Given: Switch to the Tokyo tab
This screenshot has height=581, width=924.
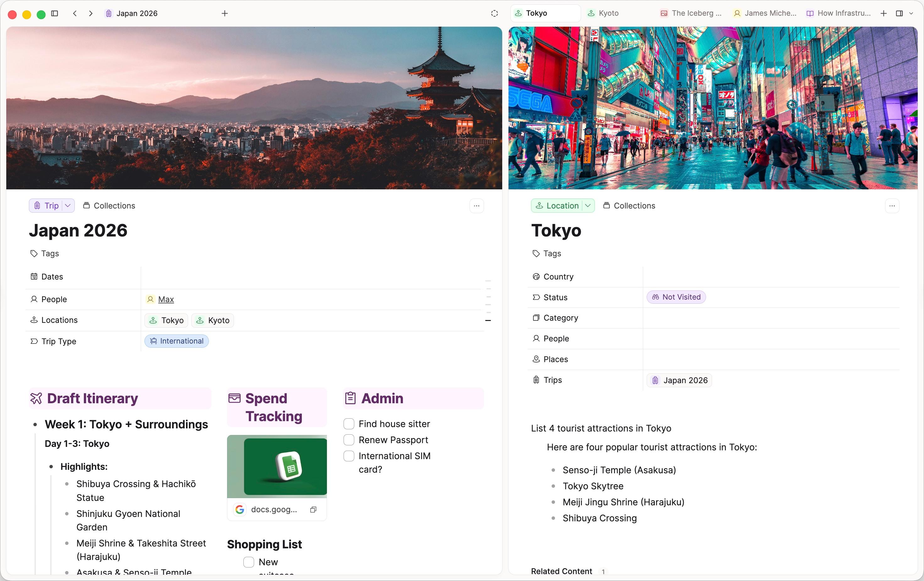Looking at the screenshot, I should (545, 13).
